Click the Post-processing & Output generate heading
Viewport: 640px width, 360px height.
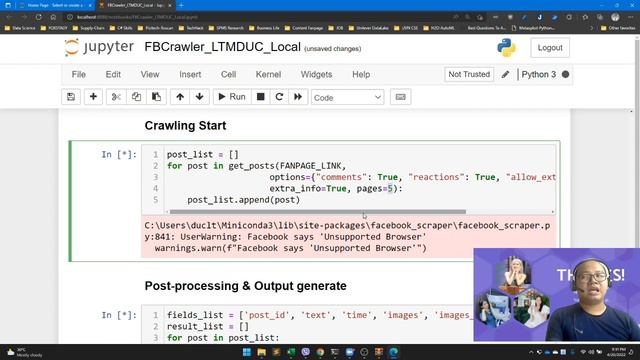point(245,286)
